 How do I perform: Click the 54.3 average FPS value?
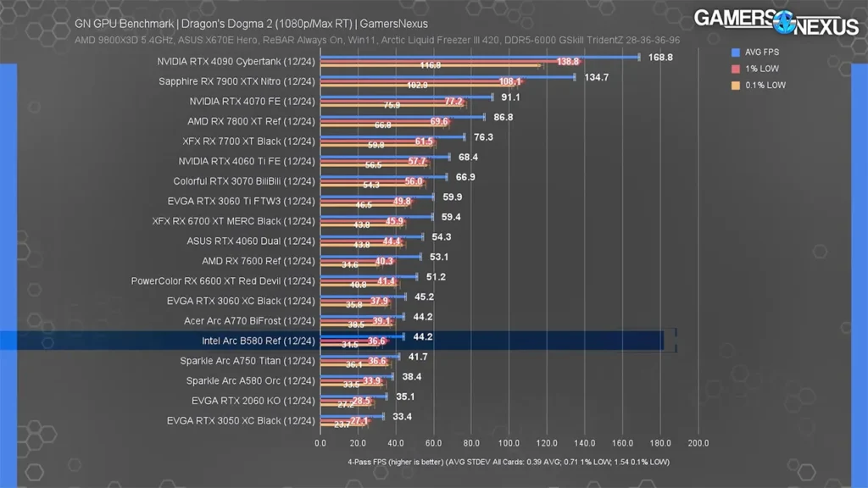[x=441, y=237]
